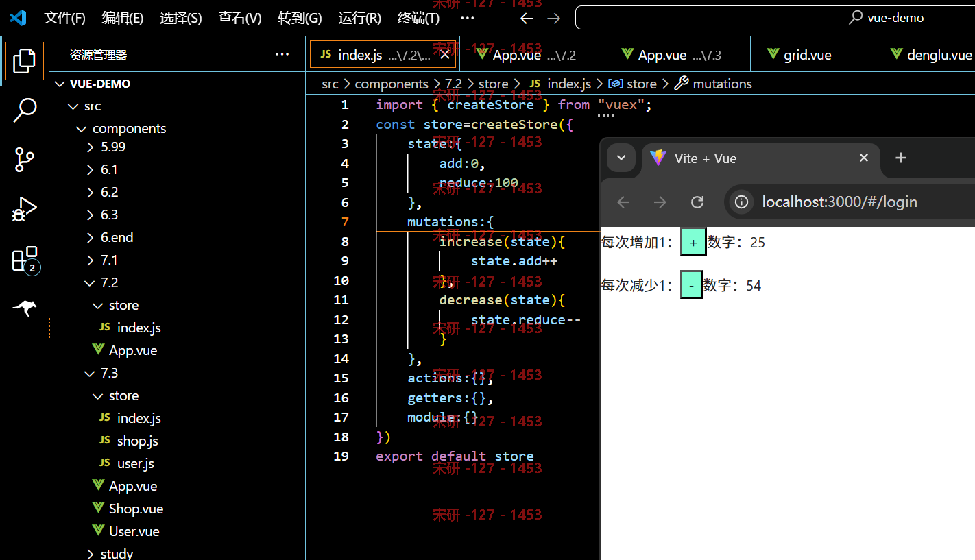975x560 pixels.
Task: Open Shop.vue in the file tree
Action: [x=177, y=509]
